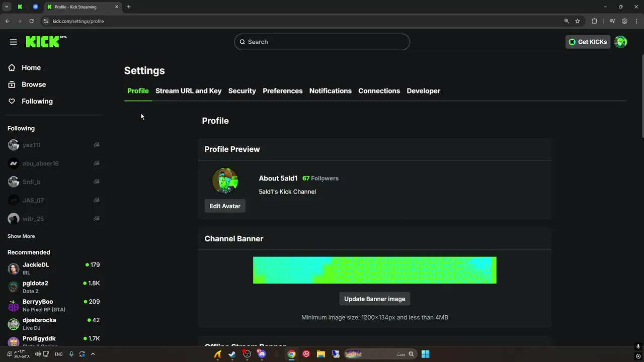Screen dimensions: 644x362
Task: Click the Following heart icon
Action: click(x=12, y=101)
